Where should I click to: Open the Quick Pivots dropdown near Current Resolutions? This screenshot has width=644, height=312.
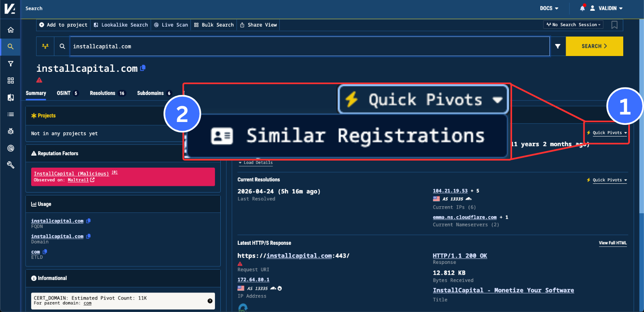point(607,180)
